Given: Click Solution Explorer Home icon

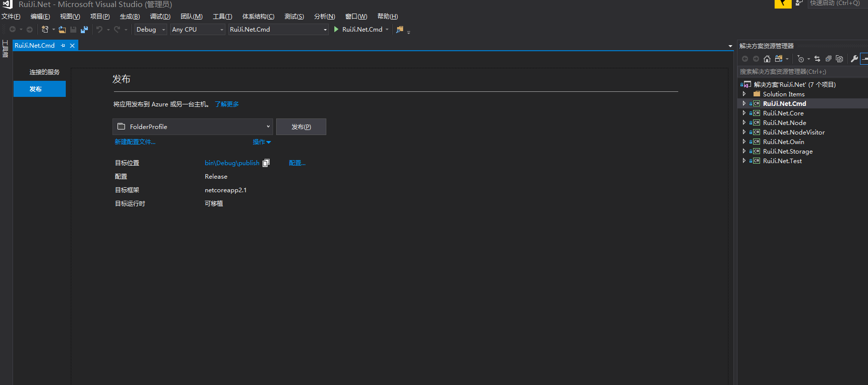Looking at the screenshot, I should tap(767, 59).
